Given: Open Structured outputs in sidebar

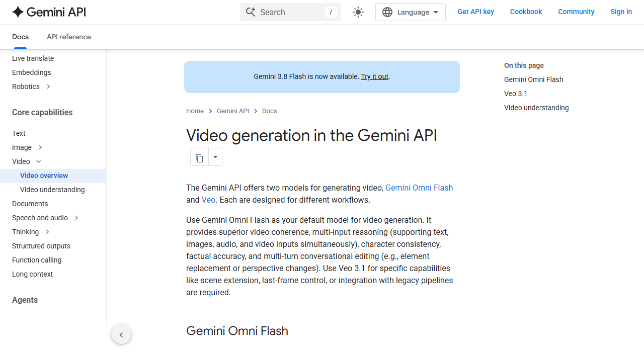Looking at the screenshot, I should coord(41,246).
